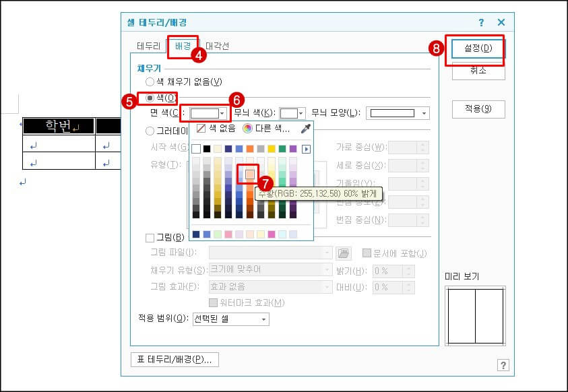Expand more palette colors with the right arrow

pos(307,150)
